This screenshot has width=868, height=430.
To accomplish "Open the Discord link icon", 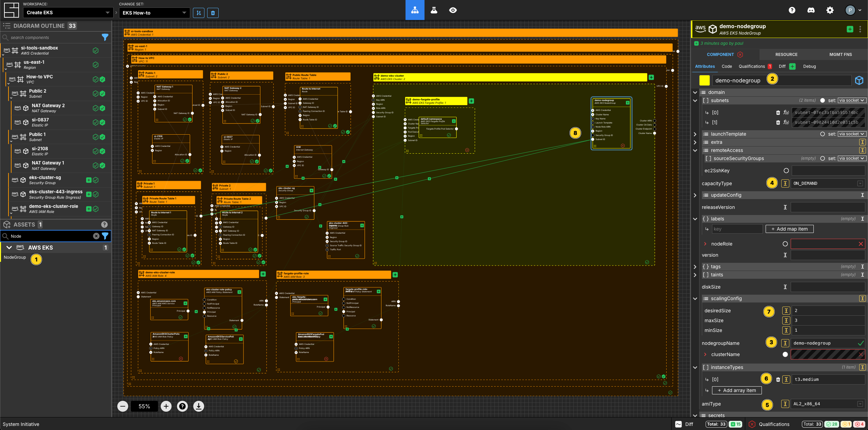I will point(811,10).
